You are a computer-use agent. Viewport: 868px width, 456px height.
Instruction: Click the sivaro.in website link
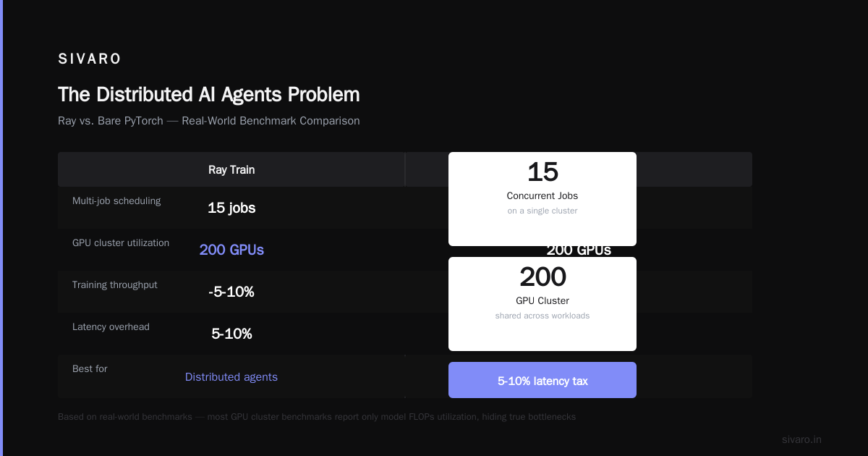tap(801, 439)
